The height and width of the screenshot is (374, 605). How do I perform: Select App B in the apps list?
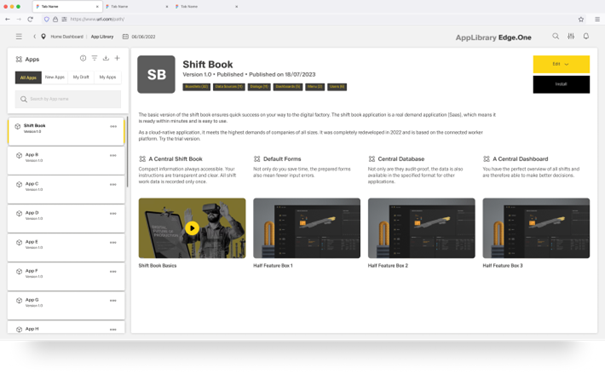pyautogui.click(x=66, y=161)
